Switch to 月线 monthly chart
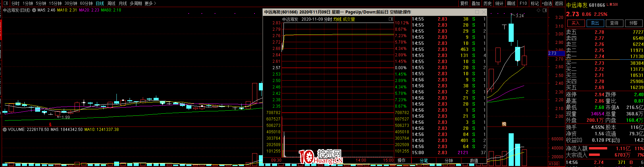Viewport: 644px width, 167px height. click(x=123, y=3)
